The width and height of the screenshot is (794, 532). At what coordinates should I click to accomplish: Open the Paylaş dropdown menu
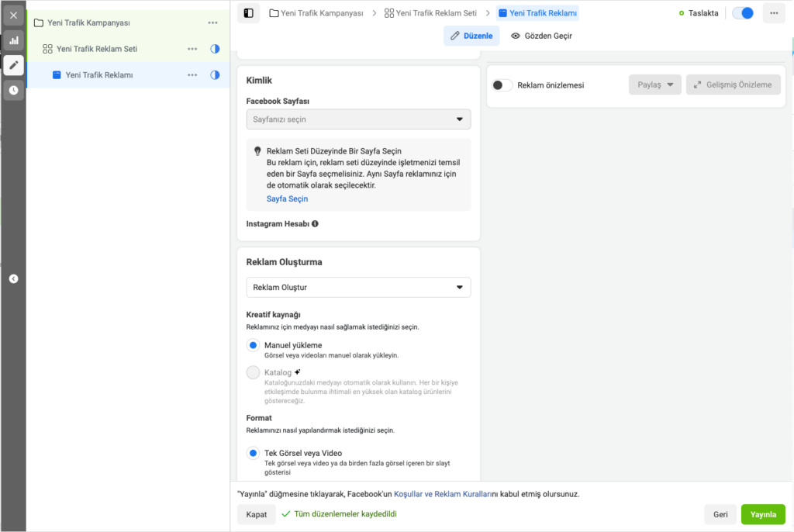pyautogui.click(x=654, y=85)
